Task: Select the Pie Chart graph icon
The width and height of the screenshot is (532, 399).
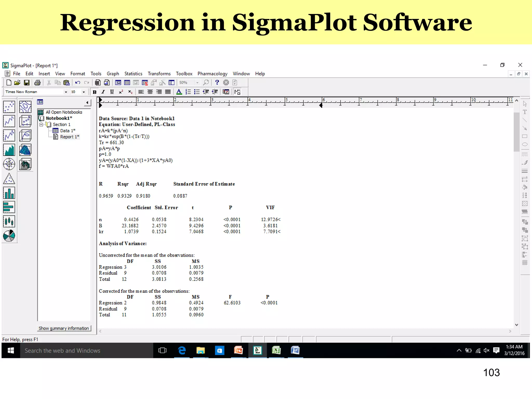Action: [x=9, y=236]
